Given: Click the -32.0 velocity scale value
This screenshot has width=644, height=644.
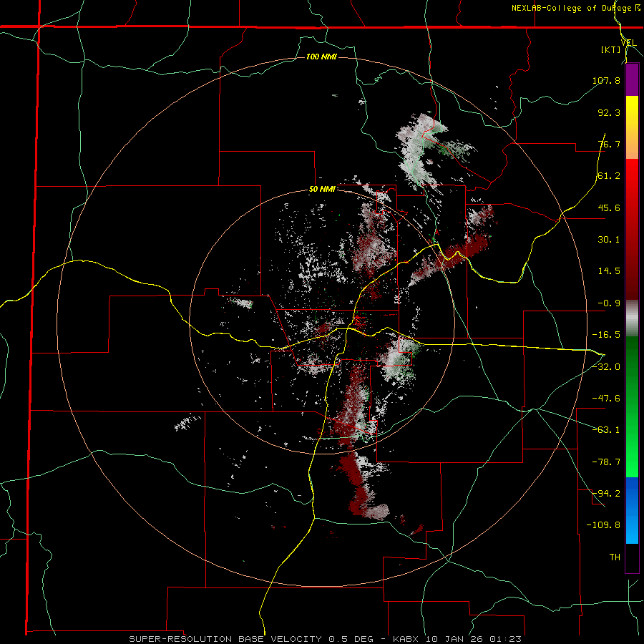Looking at the screenshot, I should tap(606, 366).
